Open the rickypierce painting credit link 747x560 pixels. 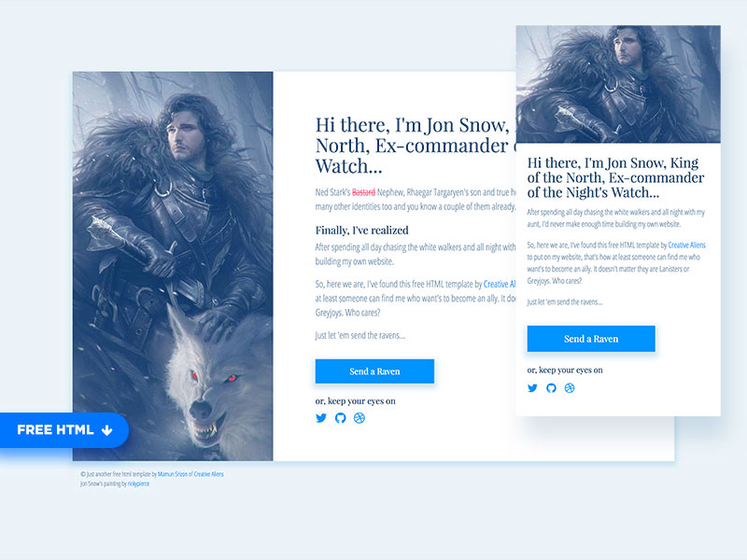138,483
